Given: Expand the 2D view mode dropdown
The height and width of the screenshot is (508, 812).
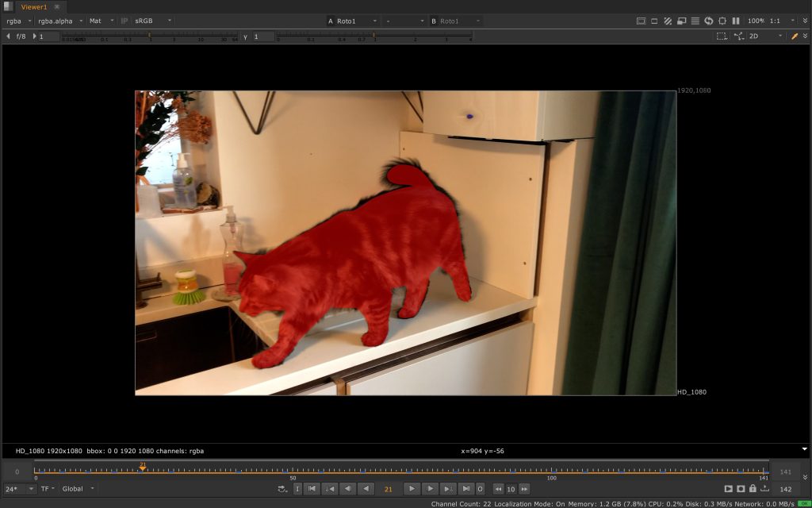Looking at the screenshot, I should click(766, 37).
